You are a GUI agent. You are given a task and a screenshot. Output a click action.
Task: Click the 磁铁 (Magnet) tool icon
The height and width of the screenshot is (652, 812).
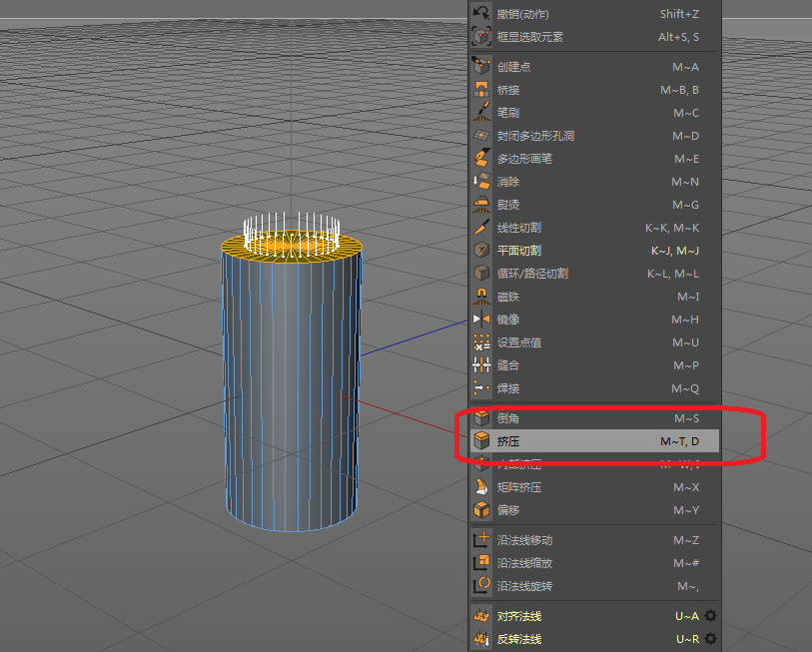click(x=481, y=297)
